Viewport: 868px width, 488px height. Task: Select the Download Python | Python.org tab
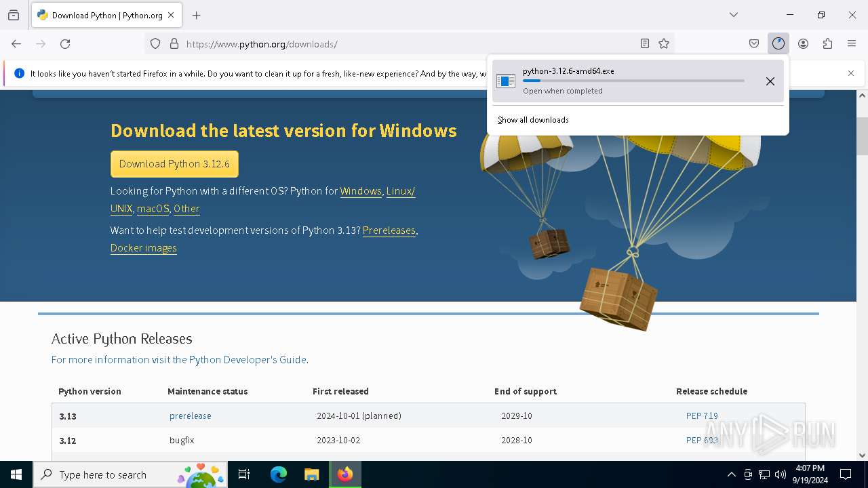(107, 15)
